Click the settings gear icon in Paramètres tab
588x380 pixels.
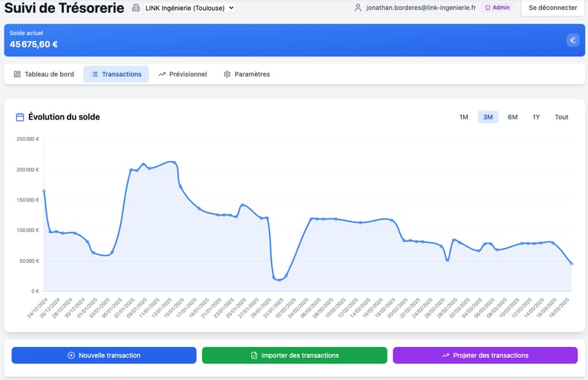[x=227, y=74]
